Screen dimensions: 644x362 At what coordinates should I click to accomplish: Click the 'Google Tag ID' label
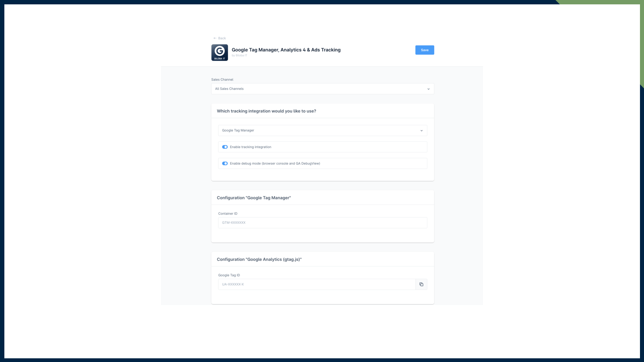(x=229, y=275)
